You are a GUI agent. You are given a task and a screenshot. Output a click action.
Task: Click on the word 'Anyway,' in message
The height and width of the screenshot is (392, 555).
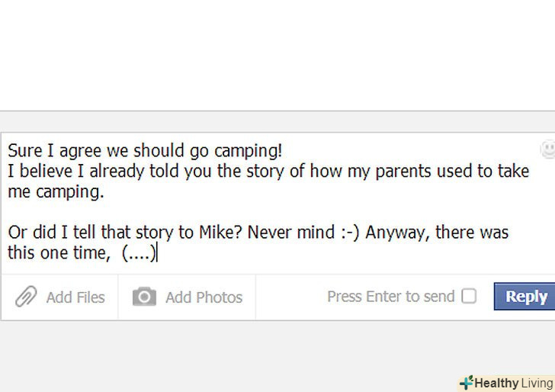click(x=396, y=232)
